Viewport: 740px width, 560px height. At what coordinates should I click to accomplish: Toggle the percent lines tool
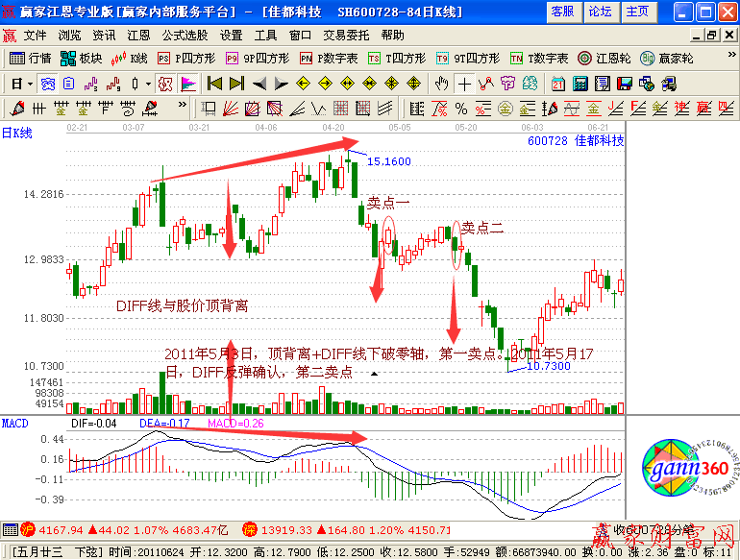(461, 107)
